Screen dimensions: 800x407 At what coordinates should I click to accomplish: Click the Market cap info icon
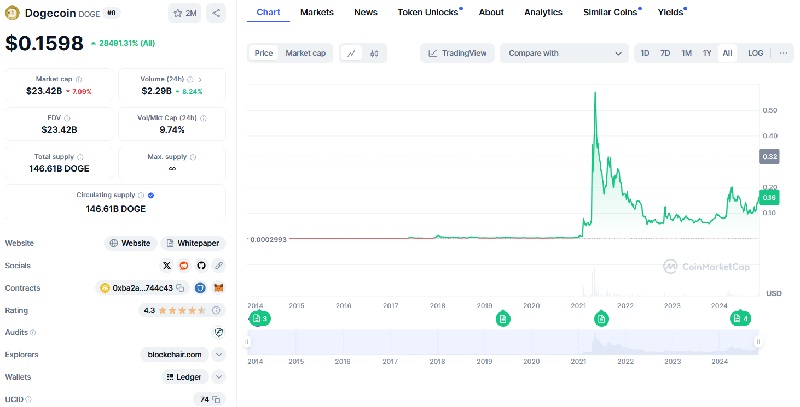click(79, 79)
